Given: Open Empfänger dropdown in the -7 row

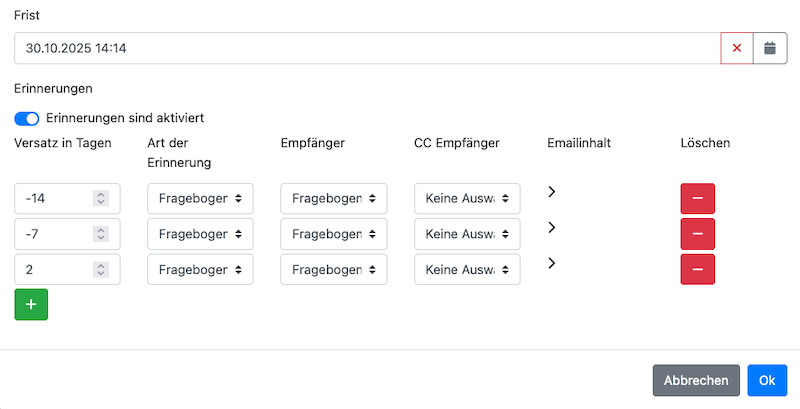Looking at the screenshot, I should 333,233.
